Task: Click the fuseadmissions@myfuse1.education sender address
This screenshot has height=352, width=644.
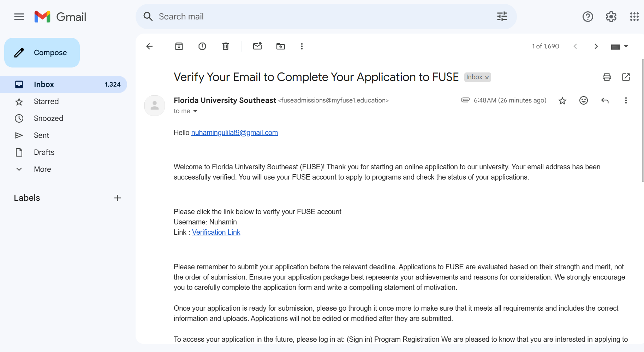Action: pyautogui.click(x=333, y=100)
